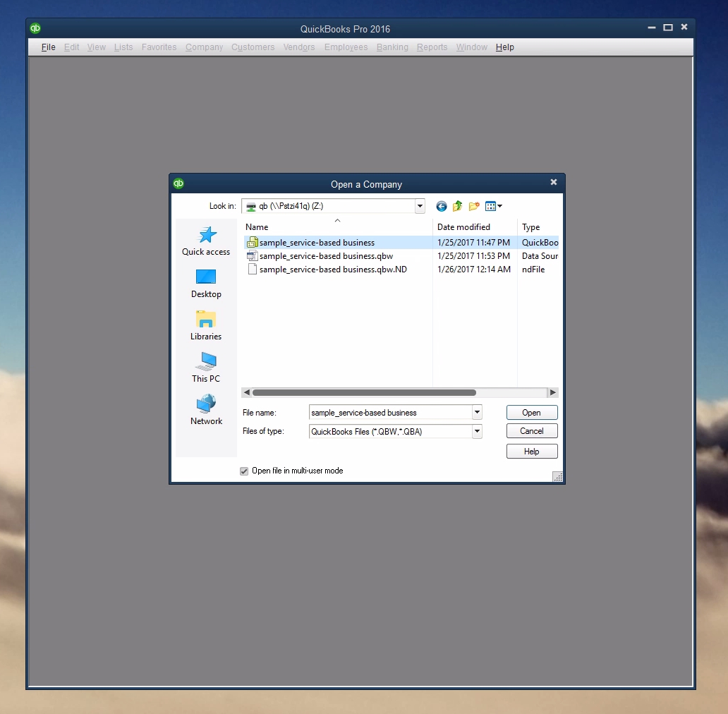728x714 pixels.
Task: Expand the File name dropdown arrow
Action: [477, 412]
